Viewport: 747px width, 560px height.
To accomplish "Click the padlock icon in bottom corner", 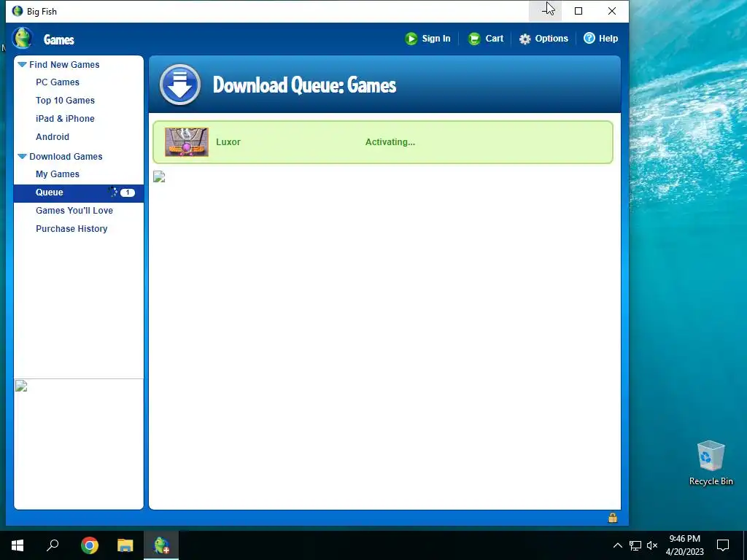I will (613, 518).
